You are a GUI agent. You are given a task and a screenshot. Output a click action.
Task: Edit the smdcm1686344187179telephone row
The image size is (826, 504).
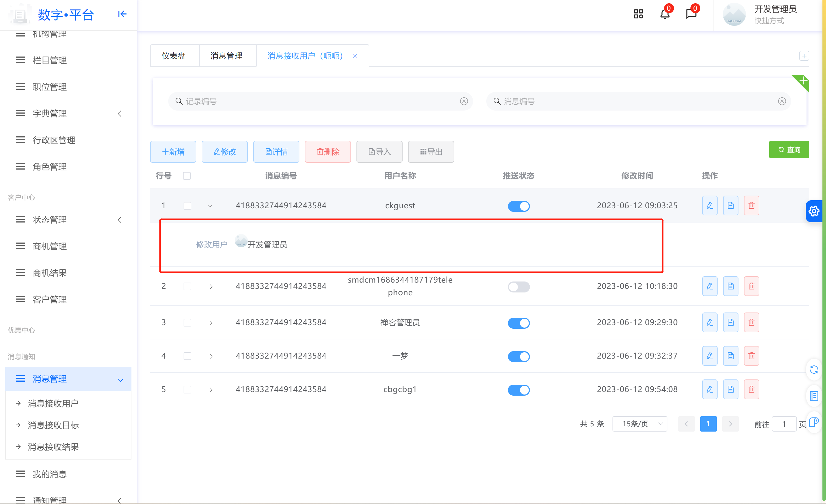710,286
